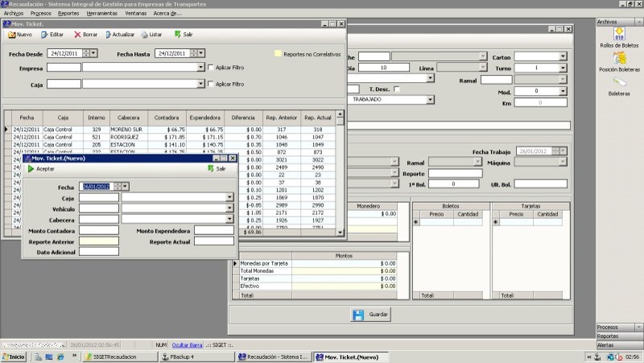This screenshot has width=644, height=363.
Task: Open the Fecha Desde date dropdown
Action: pos(93,53)
